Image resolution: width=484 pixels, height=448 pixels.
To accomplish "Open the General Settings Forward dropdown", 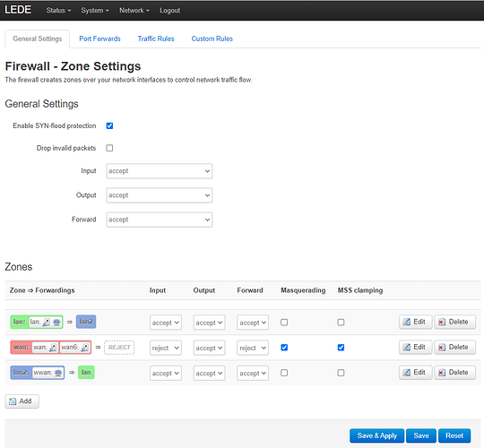I will (x=160, y=220).
